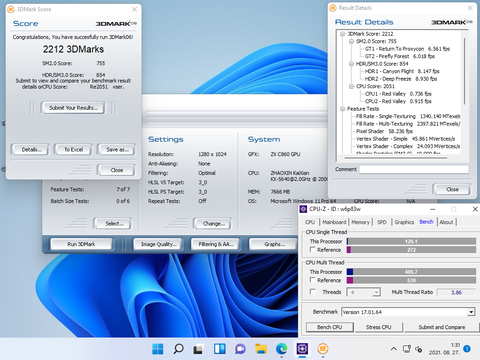Switch to CPU tab in CPU-Z

pyautogui.click(x=310, y=222)
